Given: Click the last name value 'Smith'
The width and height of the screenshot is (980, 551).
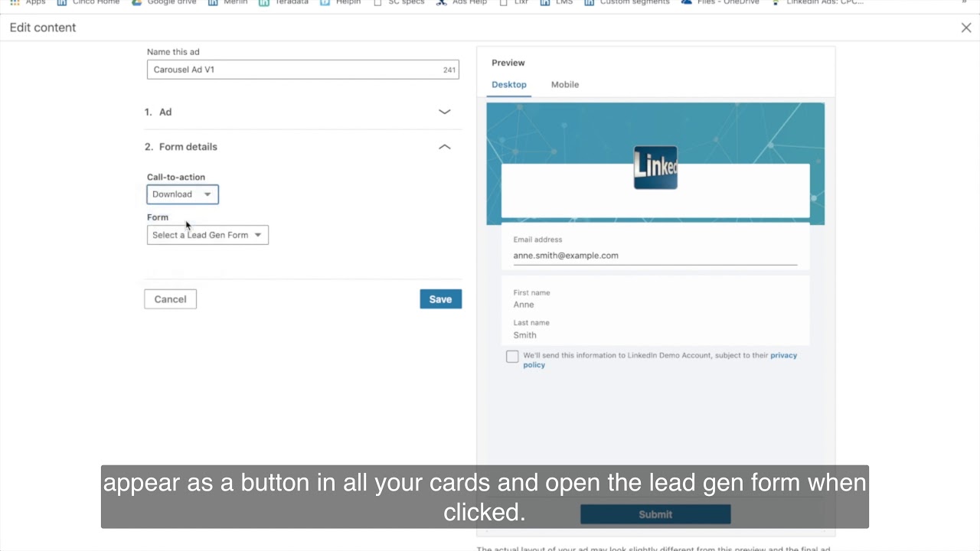Looking at the screenshot, I should coord(524,335).
